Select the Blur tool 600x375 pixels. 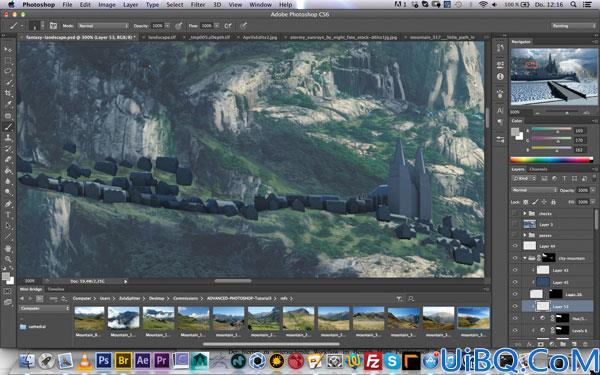[x=8, y=181]
